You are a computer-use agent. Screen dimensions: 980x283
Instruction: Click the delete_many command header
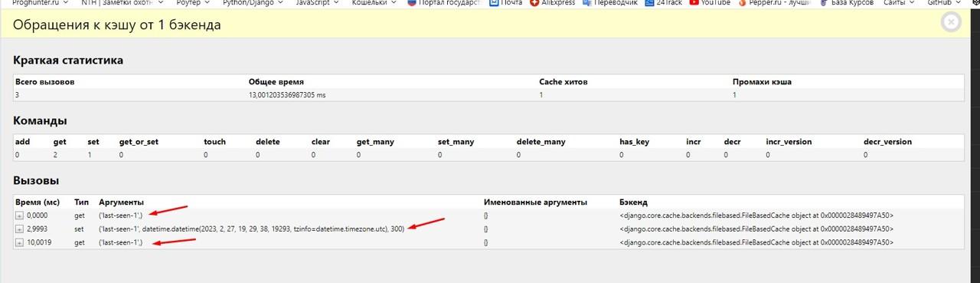tap(541, 142)
